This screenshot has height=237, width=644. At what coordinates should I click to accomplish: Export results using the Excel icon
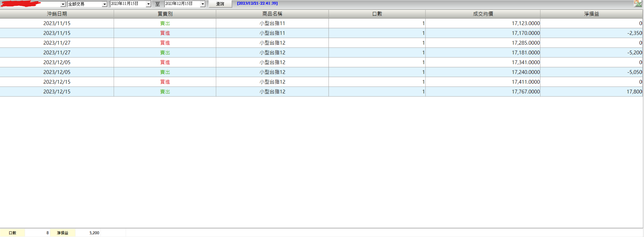point(638,4)
